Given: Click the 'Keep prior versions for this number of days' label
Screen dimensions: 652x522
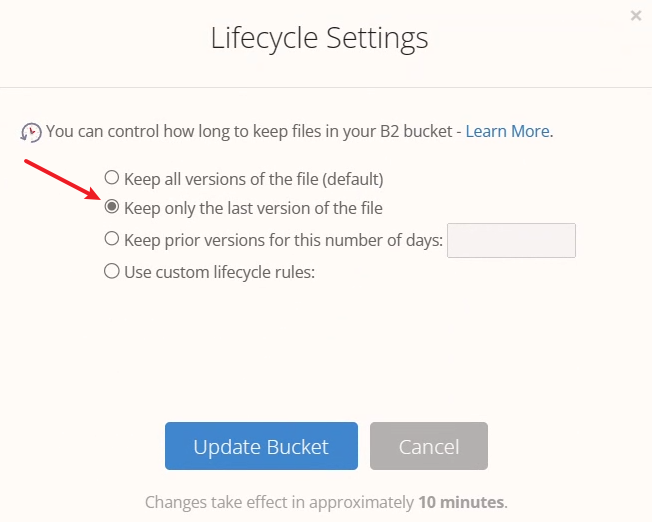Looking at the screenshot, I should (x=283, y=240).
